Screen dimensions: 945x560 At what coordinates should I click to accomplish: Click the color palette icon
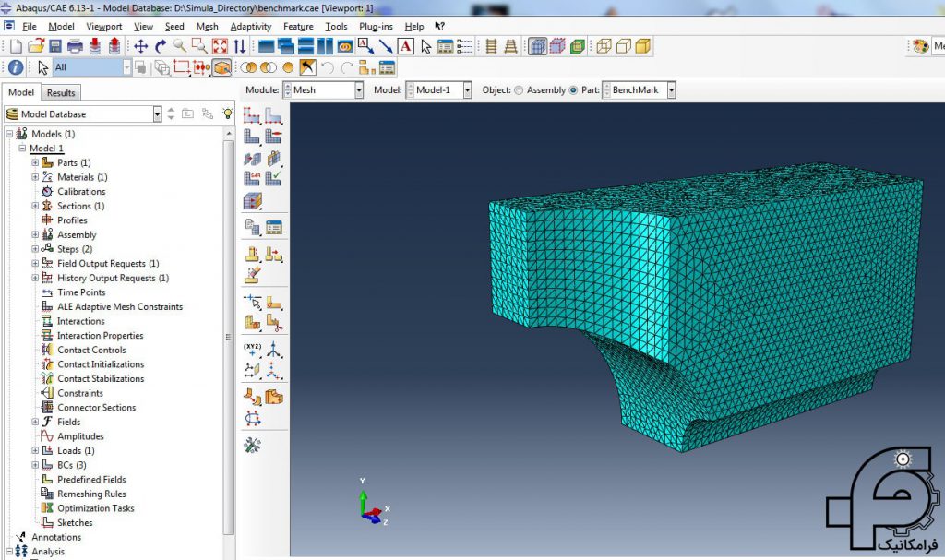point(920,46)
